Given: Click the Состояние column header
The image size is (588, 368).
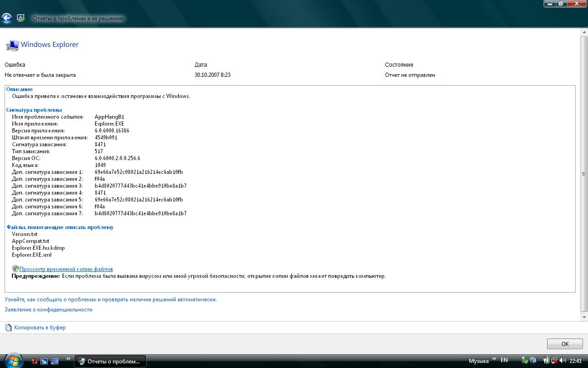Looking at the screenshot, I should click(x=399, y=65).
